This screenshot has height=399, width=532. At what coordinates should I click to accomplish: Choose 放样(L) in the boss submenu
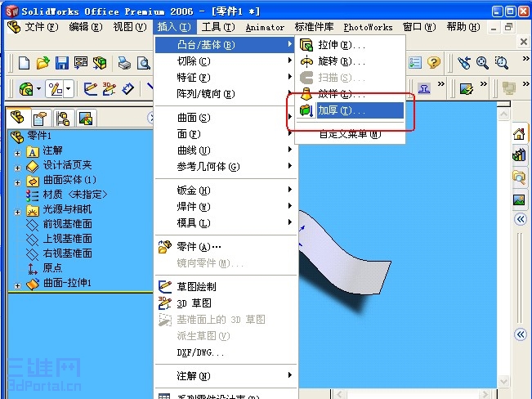click(351, 94)
